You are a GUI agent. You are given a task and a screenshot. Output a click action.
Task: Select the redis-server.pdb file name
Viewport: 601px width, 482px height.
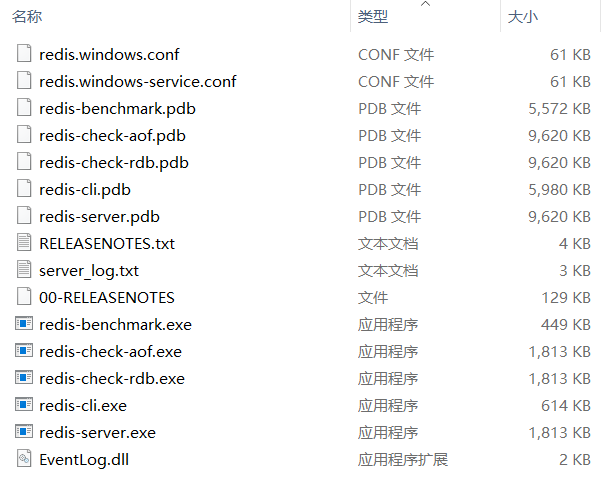point(99,216)
